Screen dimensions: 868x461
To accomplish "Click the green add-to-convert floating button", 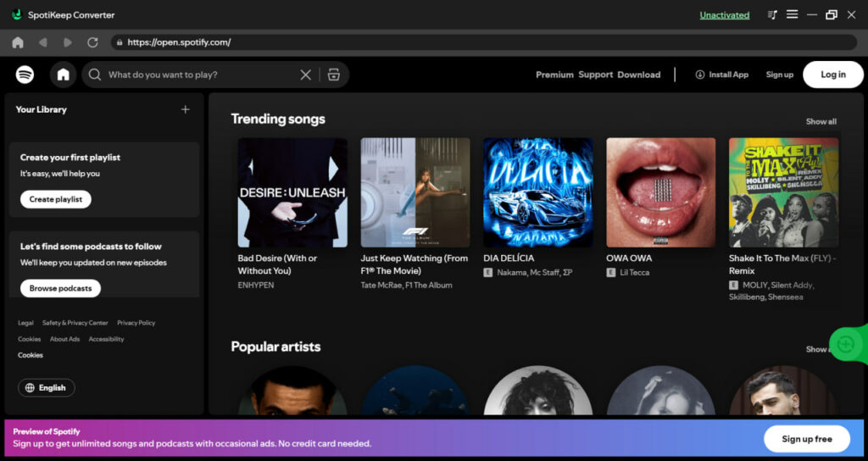I will [x=846, y=344].
